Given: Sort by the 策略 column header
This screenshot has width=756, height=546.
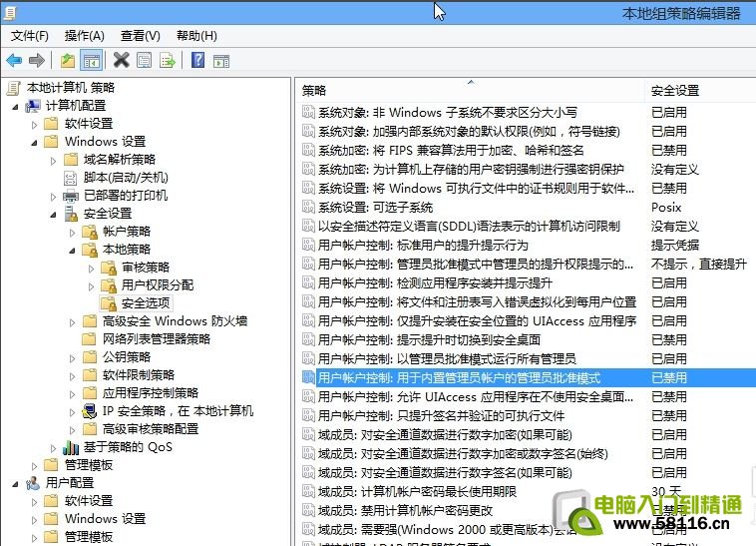Looking at the screenshot, I should coord(469,90).
